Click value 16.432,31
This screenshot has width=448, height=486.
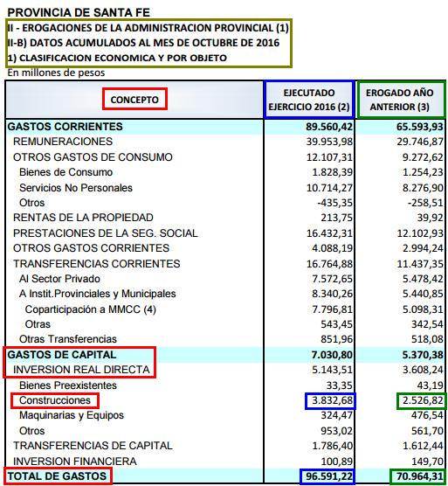[329, 233]
